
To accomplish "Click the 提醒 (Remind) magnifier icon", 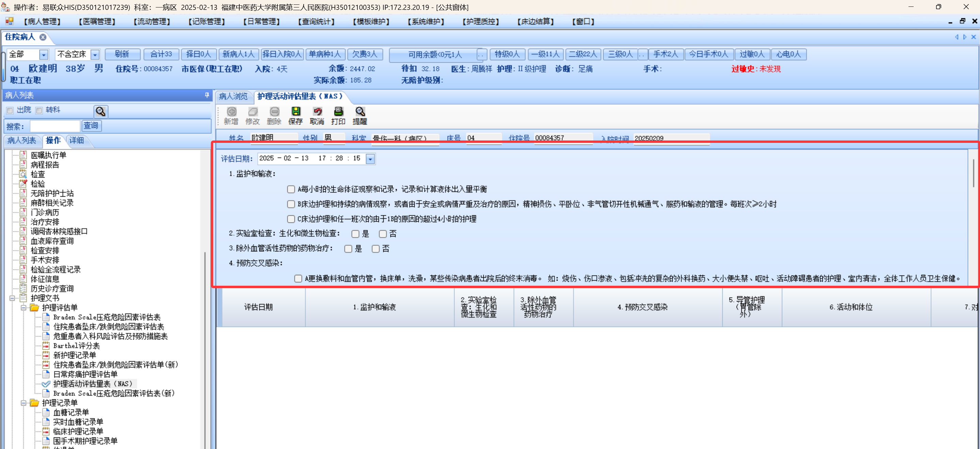I will (x=359, y=112).
